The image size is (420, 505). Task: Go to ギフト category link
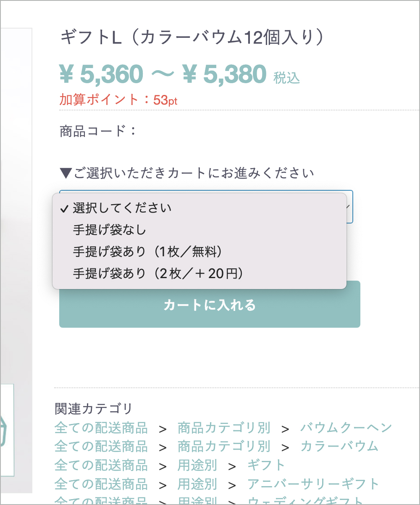pos(266,465)
